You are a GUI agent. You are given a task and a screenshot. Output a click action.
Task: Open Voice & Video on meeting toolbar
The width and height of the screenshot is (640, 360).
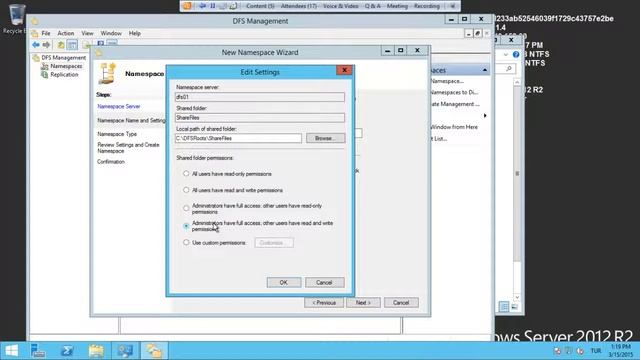[340, 6]
